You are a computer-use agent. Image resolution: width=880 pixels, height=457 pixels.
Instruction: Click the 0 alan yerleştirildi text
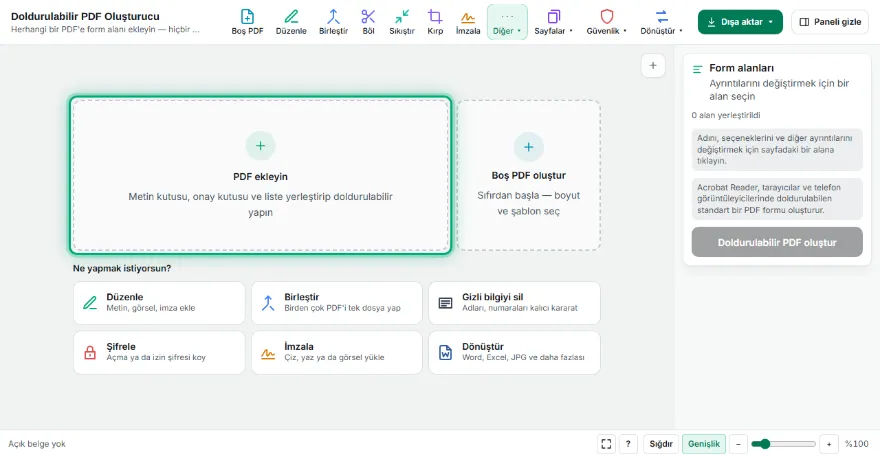pyautogui.click(x=726, y=115)
